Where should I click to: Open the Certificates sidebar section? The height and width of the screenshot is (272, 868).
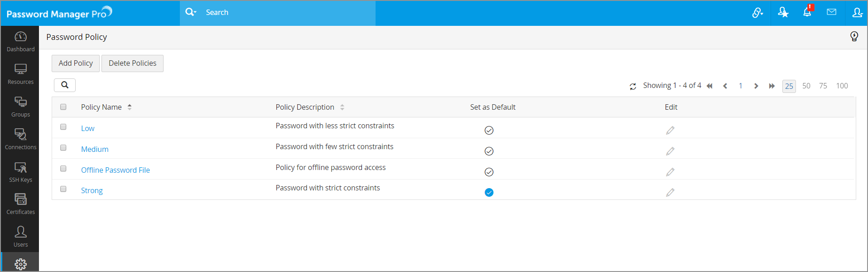click(x=20, y=204)
